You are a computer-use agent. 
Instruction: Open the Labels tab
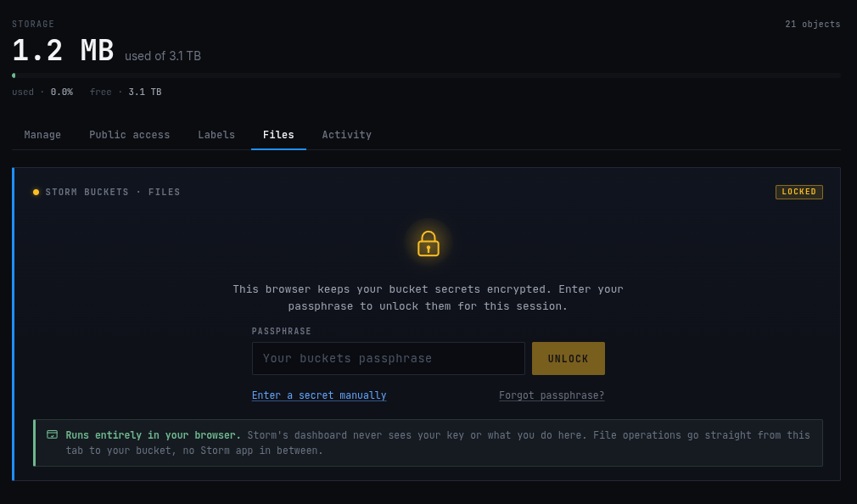click(216, 135)
